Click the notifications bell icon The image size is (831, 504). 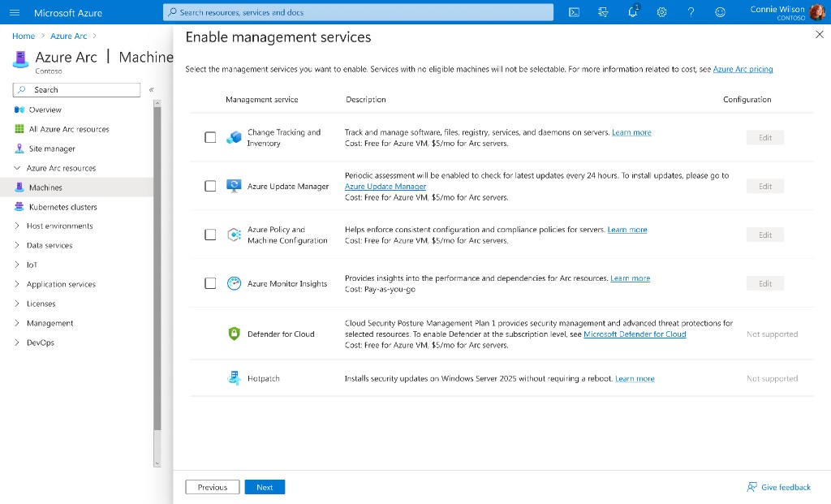tap(633, 12)
